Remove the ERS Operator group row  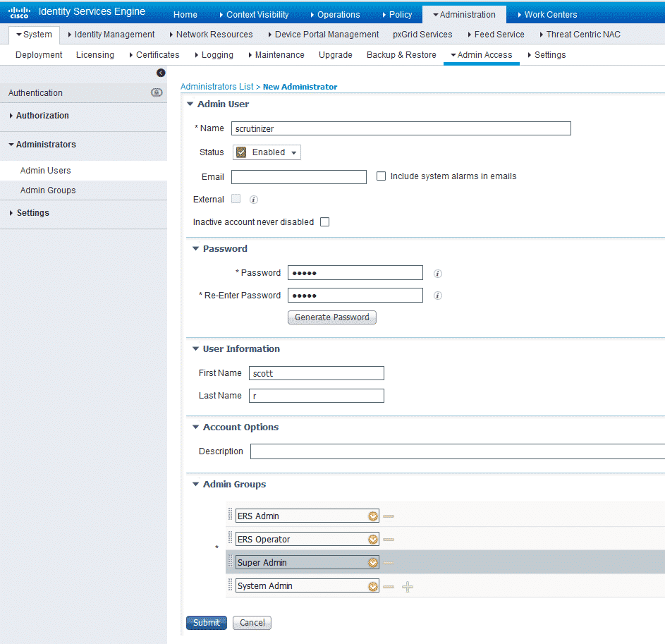click(389, 540)
